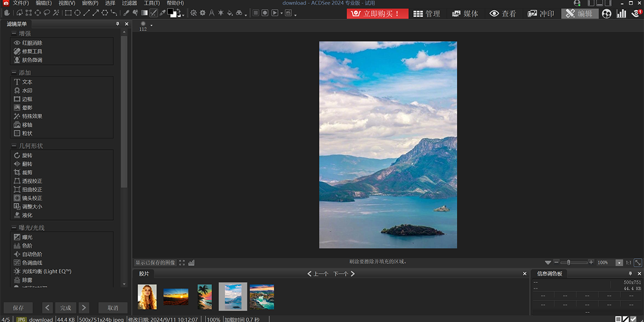Collapse the 增强 section
The height and width of the screenshot is (322, 644).
(x=13, y=33)
